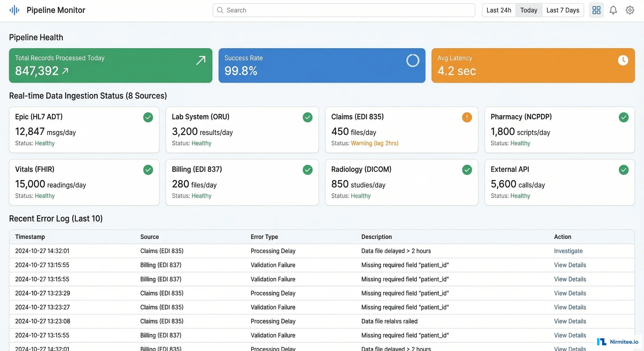Open View Details for 13:23:29 Claims error

pyautogui.click(x=570, y=293)
